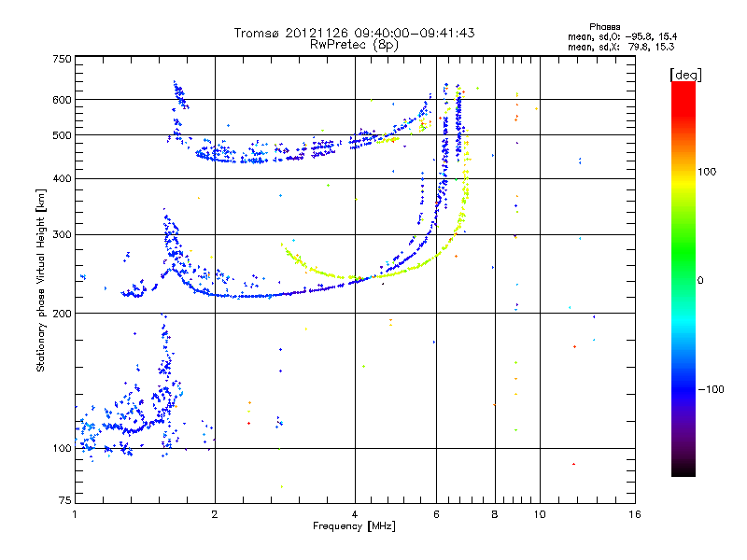Click the x-axis label '8'

(x=495, y=514)
